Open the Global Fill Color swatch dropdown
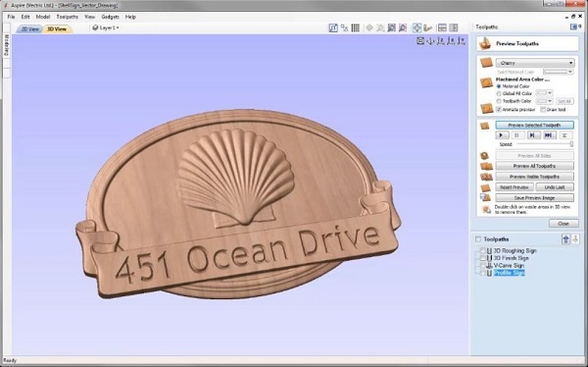Image resolution: width=588 pixels, height=367 pixels. click(545, 93)
